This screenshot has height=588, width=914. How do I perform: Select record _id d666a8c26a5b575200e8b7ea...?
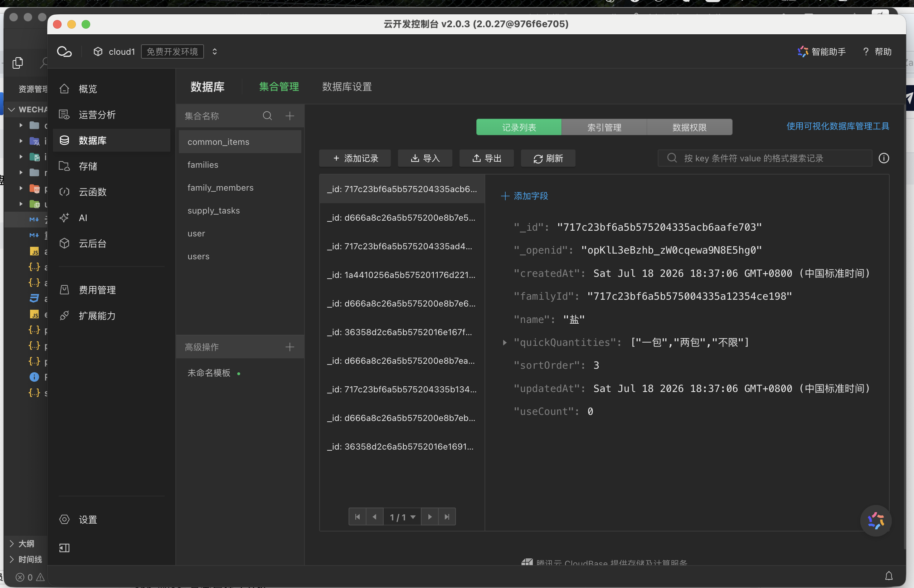[402, 361]
